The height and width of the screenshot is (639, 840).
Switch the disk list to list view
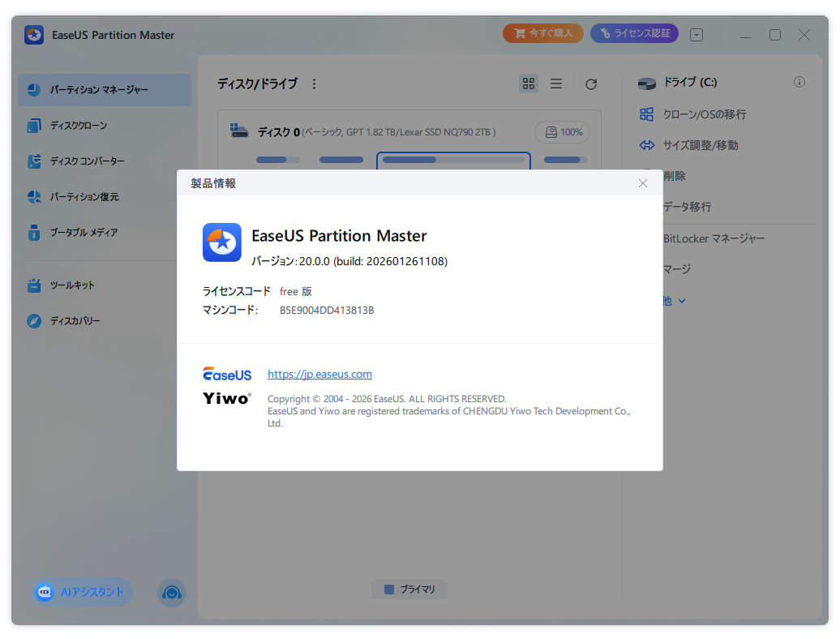(x=556, y=84)
